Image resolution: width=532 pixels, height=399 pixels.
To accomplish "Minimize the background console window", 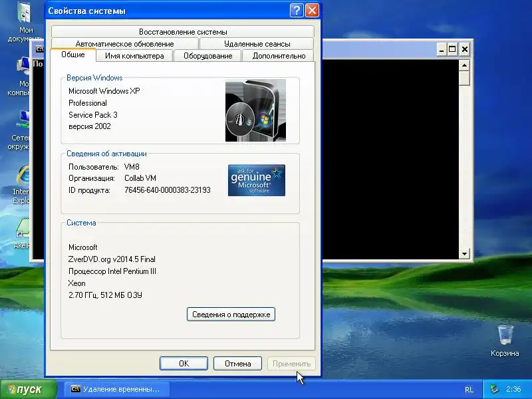I will pos(442,50).
